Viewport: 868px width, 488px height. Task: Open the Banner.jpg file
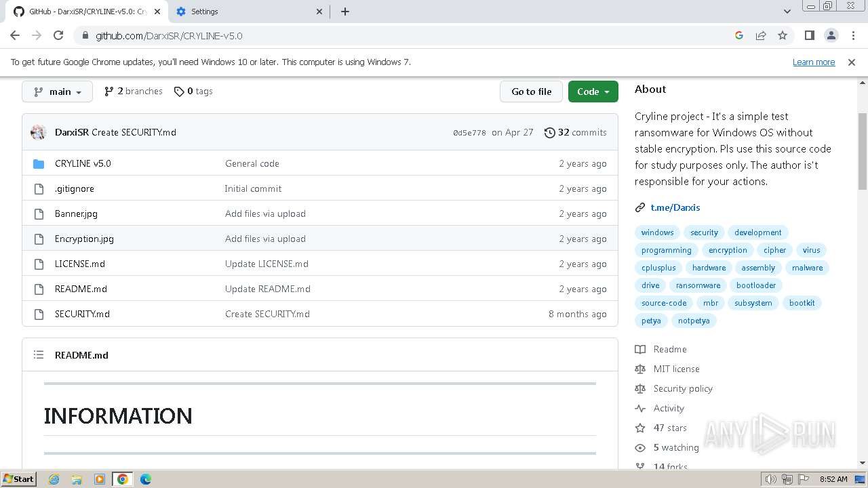pyautogui.click(x=76, y=213)
